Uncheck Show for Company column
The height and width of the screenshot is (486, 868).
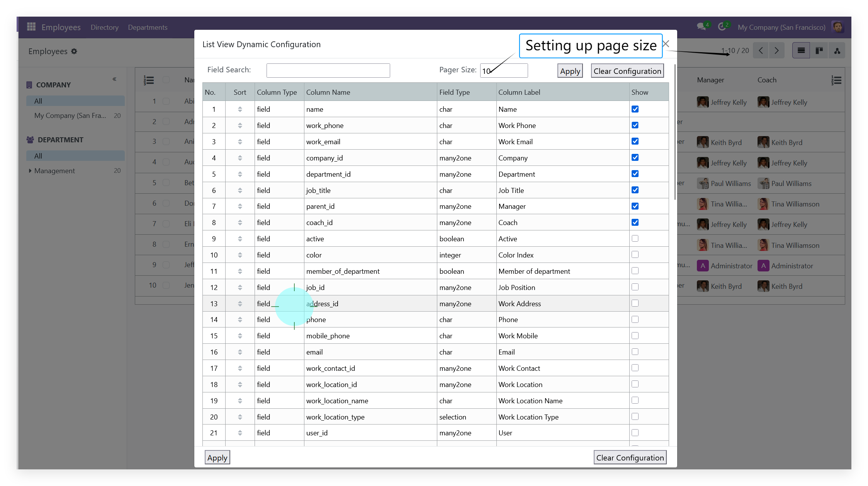coord(635,157)
